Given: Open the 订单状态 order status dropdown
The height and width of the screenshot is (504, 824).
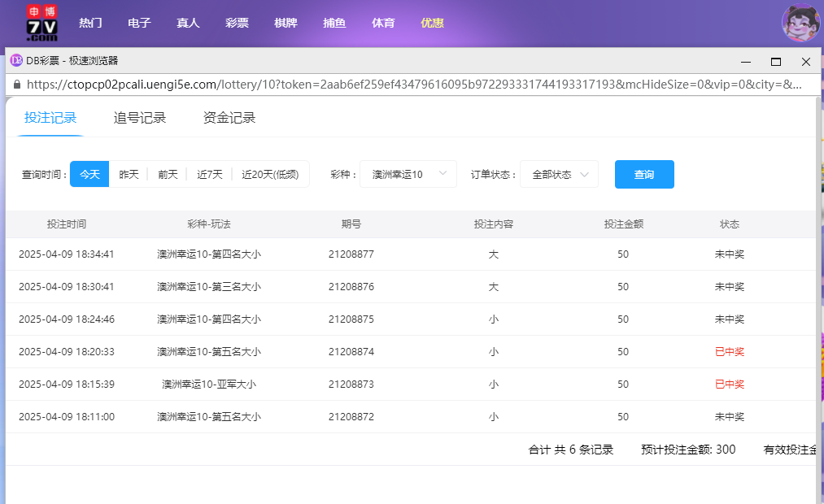Looking at the screenshot, I should pyautogui.click(x=559, y=174).
